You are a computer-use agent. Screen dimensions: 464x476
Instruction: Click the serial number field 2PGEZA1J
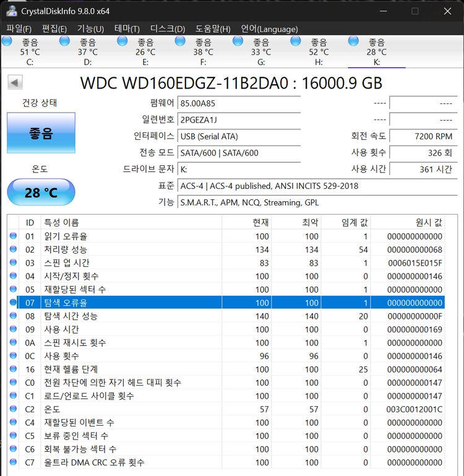[239, 119]
